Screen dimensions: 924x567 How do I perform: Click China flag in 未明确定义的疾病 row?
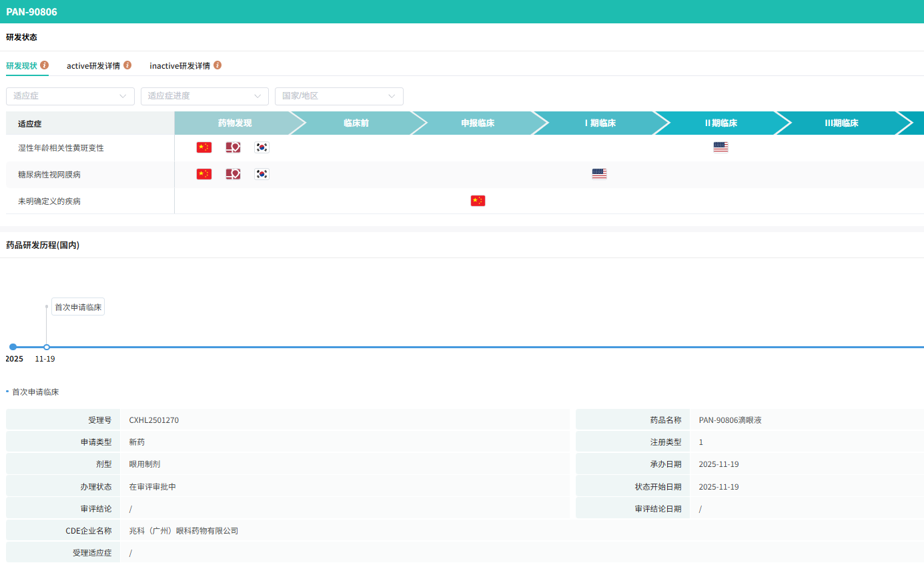tap(478, 201)
